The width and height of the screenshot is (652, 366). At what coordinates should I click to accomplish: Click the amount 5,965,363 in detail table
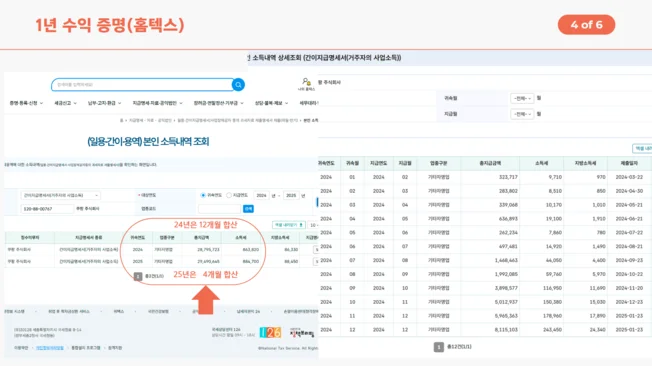pos(506,316)
